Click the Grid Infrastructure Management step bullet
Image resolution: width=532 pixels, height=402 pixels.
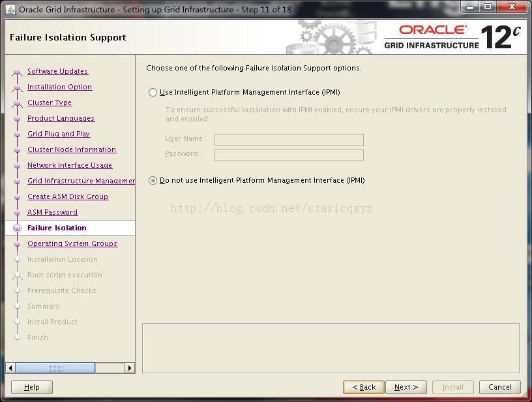[x=18, y=181]
